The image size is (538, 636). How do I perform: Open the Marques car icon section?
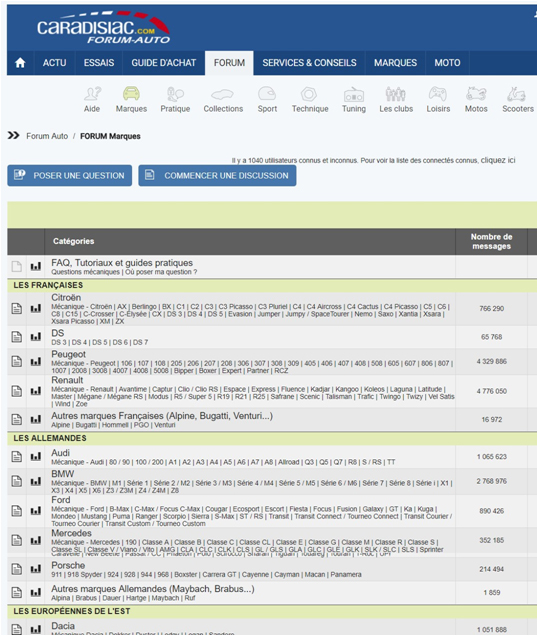click(131, 94)
